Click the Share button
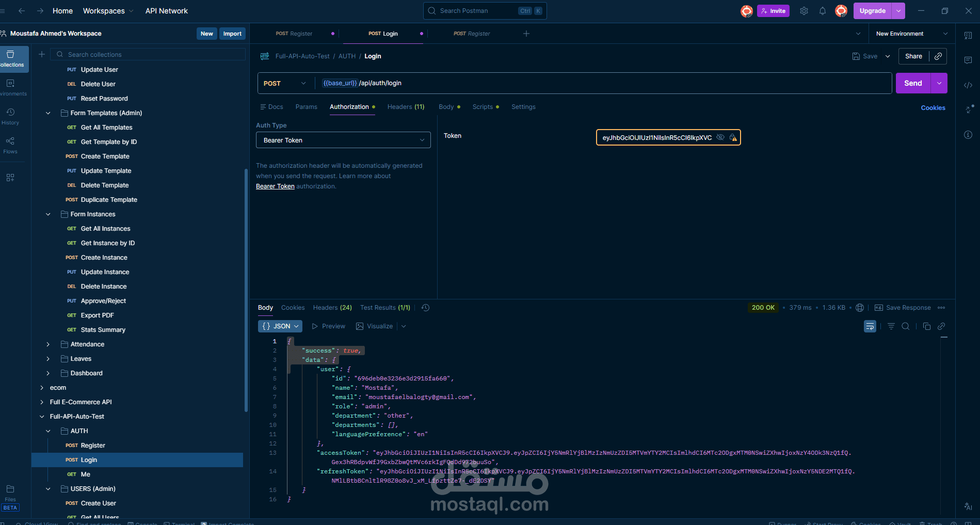 913,56
